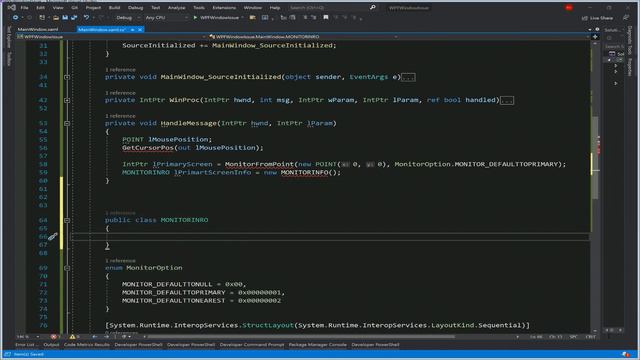This screenshot has width=640, height=360.
Task: Open the Developer Command Prompt tab
Action: coord(251,345)
